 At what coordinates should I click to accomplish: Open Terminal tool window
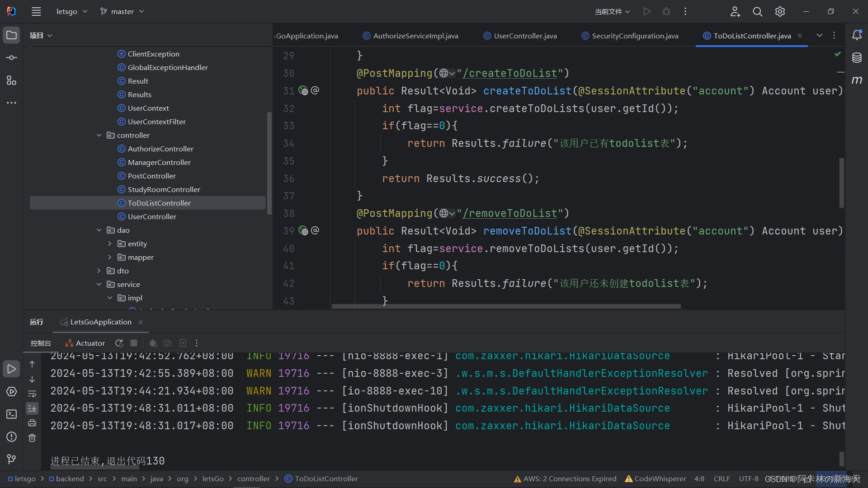coord(11,414)
